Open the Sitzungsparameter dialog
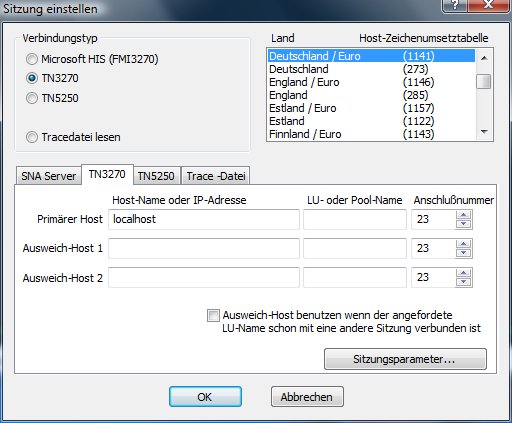512x423 pixels. point(405,359)
